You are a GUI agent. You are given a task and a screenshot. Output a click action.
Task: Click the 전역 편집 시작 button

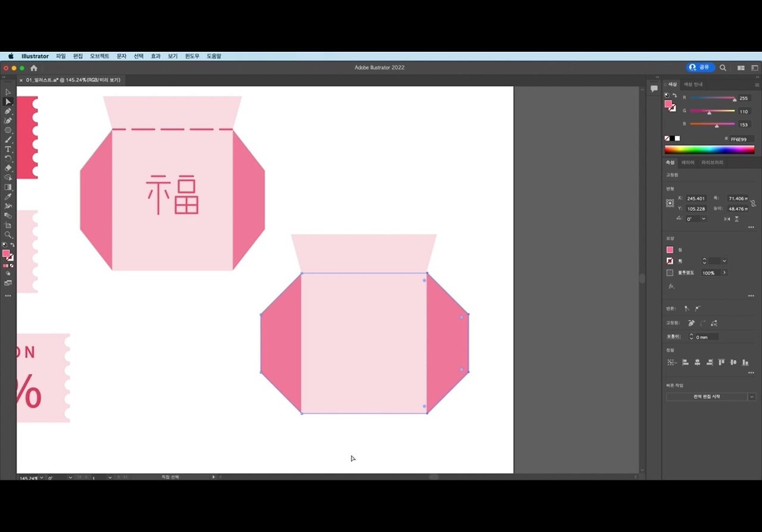pyautogui.click(x=707, y=397)
